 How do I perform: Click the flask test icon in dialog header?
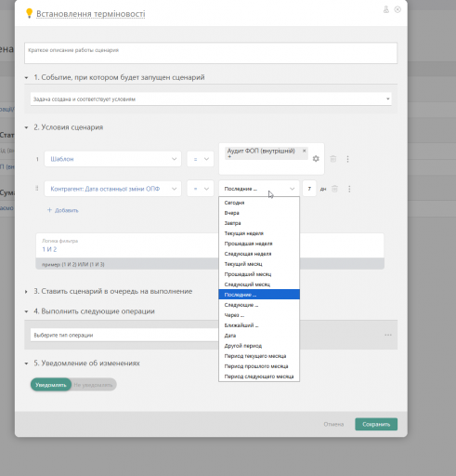tap(386, 9)
